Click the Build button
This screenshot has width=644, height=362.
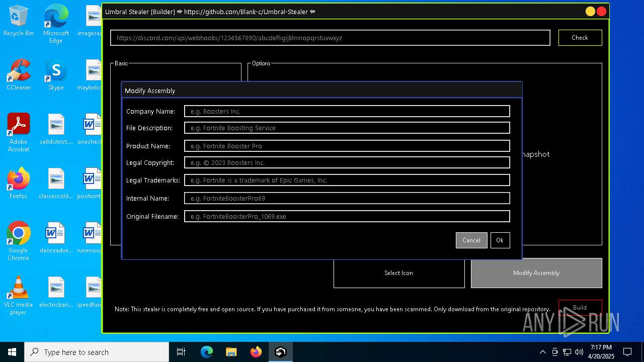point(580,308)
